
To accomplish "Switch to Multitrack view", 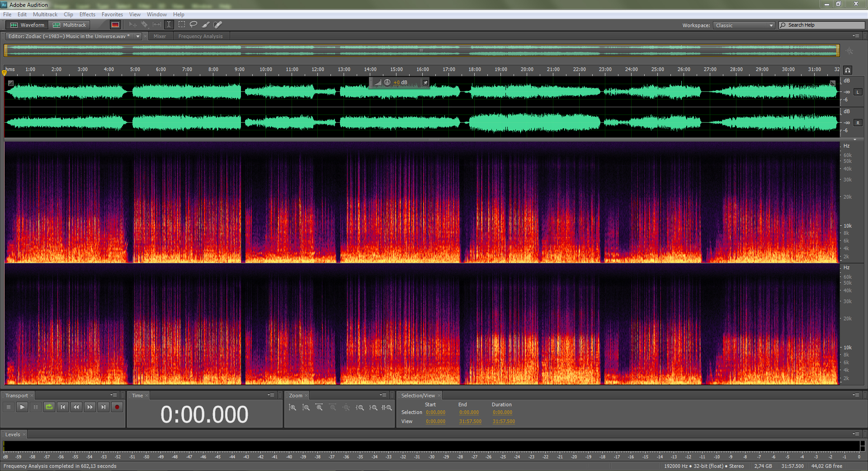I will (x=70, y=25).
